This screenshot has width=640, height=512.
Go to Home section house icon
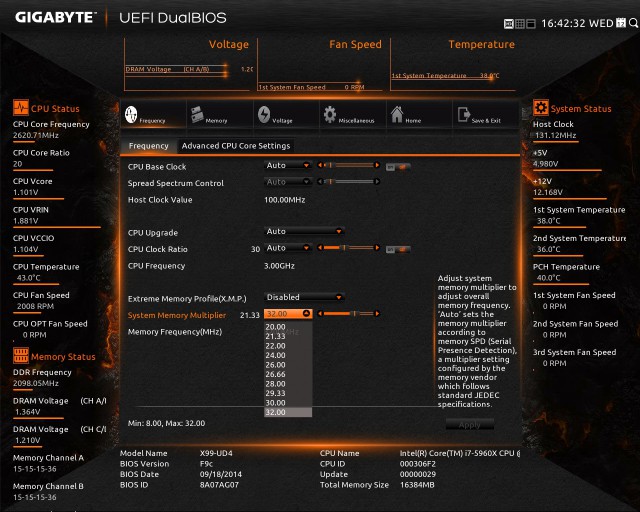397,114
